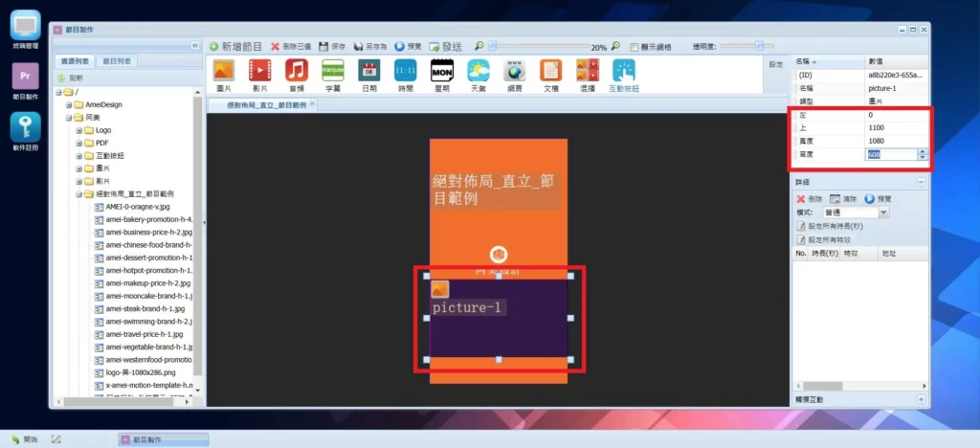Screen dimensions: 980x448
Task: Select the 絕對佈局_直立_節目範例 editor tab
Action: pos(266,104)
